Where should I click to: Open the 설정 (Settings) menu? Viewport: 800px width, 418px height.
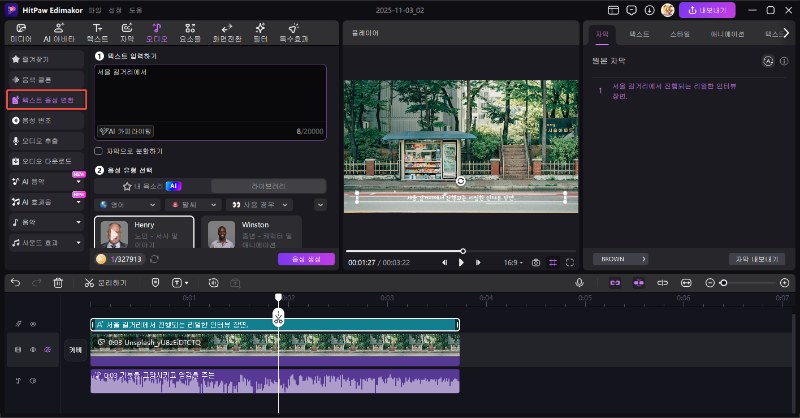[115, 10]
